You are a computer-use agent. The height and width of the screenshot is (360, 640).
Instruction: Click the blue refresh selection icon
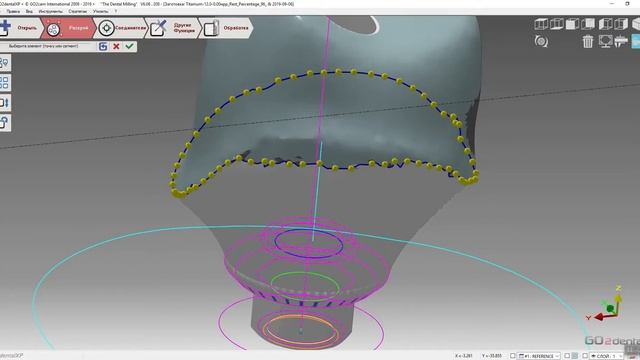[x=103, y=46]
